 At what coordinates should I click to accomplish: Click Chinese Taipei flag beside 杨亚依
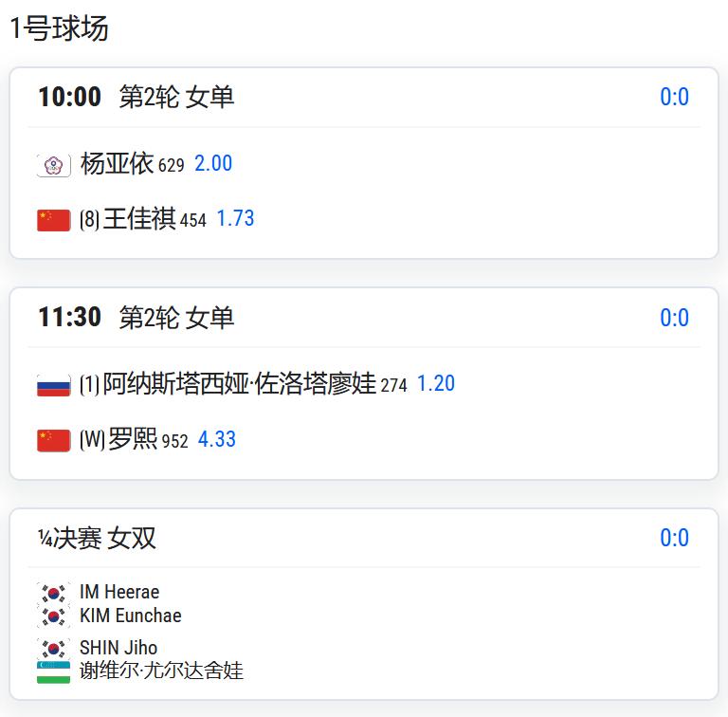click(x=54, y=165)
